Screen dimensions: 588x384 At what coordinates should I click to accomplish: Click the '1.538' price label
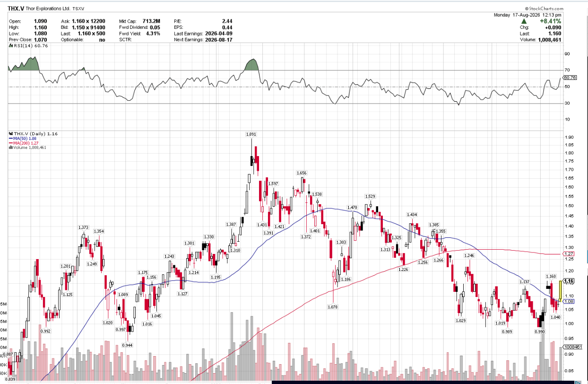(x=317, y=194)
